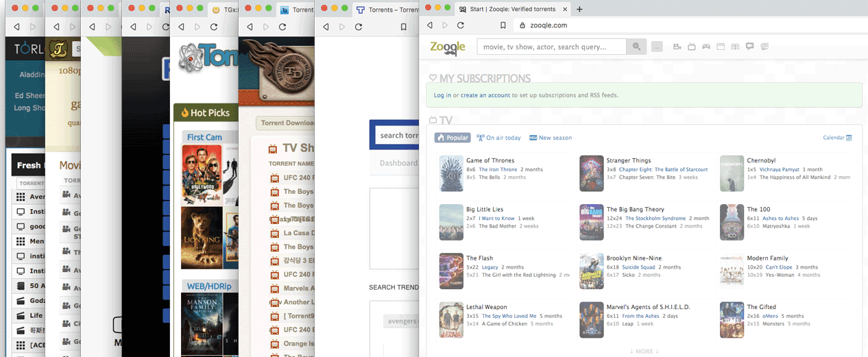Image resolution: width=868 pixels, height=357 pixels.
Task: Click the Log in link
Action: pos(442,95)
